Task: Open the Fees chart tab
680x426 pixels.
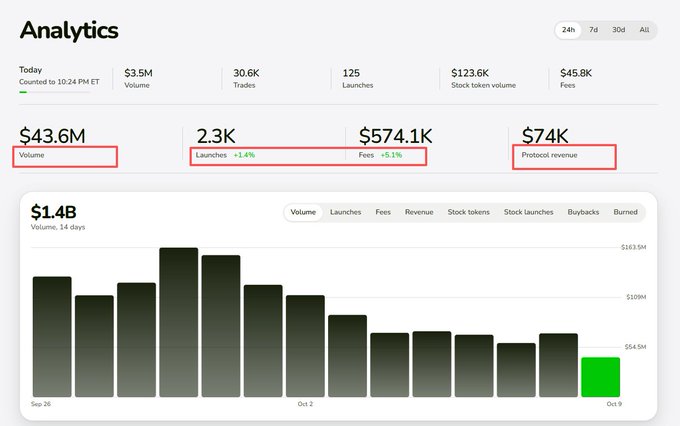Action: point(383,212)
